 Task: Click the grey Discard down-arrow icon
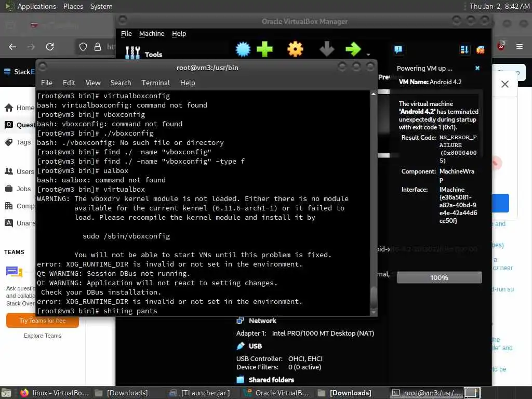[x=327, y=49]
